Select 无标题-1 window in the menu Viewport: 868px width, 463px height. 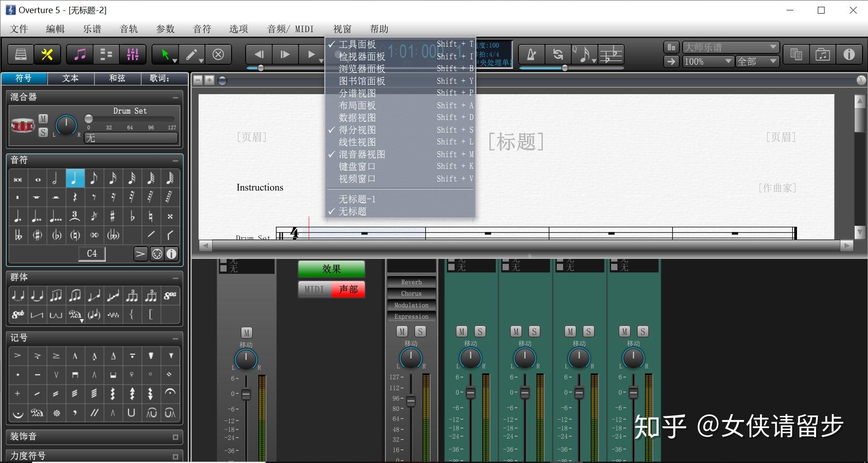click(x=400, y=199)
